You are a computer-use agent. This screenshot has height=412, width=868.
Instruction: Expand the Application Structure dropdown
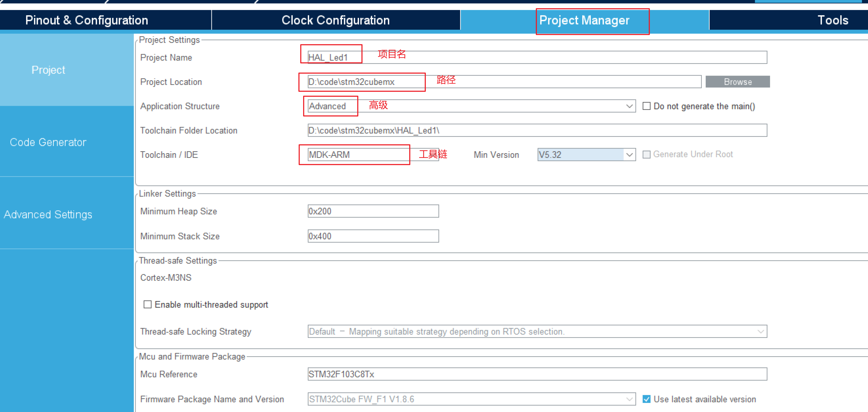tap(629, 106)
